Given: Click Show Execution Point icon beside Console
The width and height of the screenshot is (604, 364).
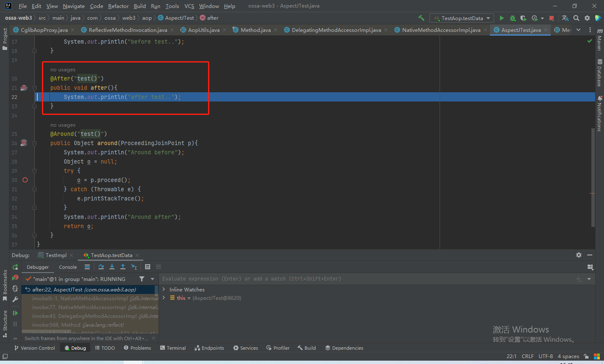Looking at the screenshot, I should [87, 267].
